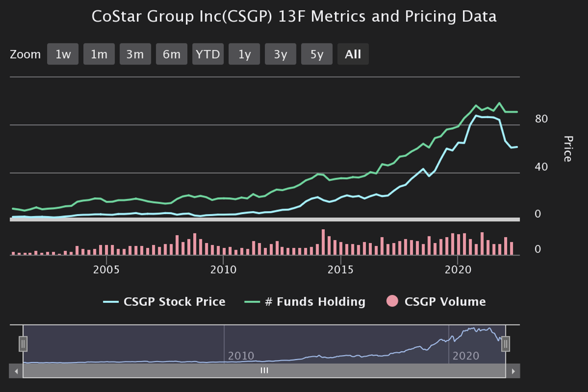588x392 pixels.
Task: Click the green Funds Holding legend line
Action: [x=251, y=302]
